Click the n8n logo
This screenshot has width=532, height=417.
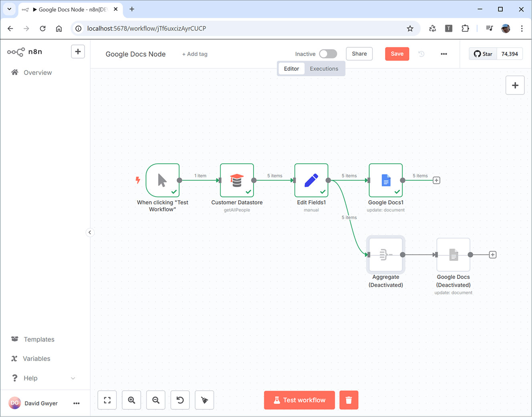[x=25, y=52]
